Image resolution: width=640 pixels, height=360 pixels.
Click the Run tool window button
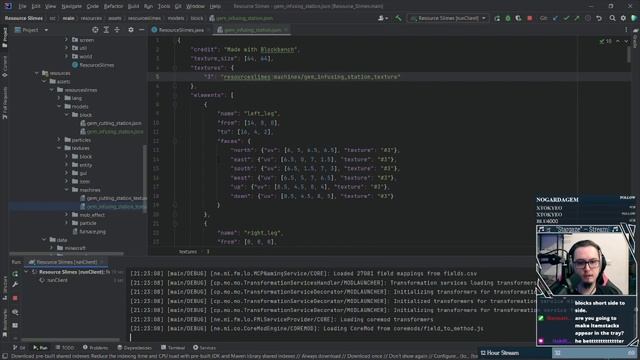40,348
